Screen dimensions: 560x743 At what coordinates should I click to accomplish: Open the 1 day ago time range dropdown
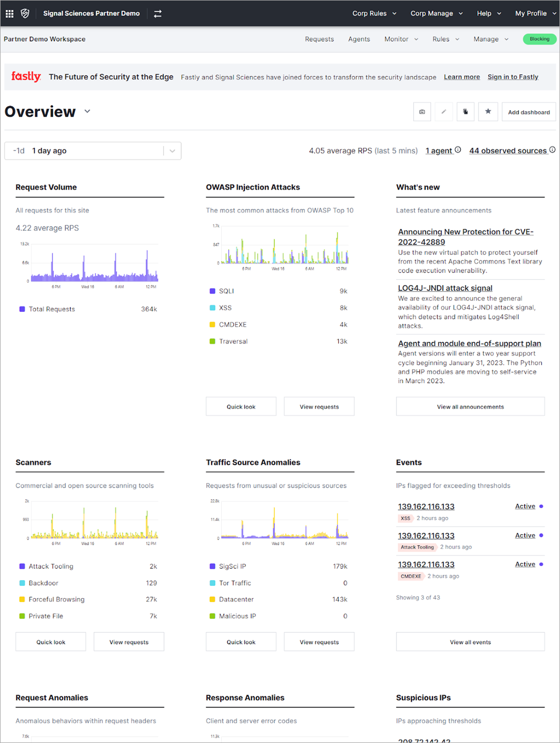(x=93, y=151)
